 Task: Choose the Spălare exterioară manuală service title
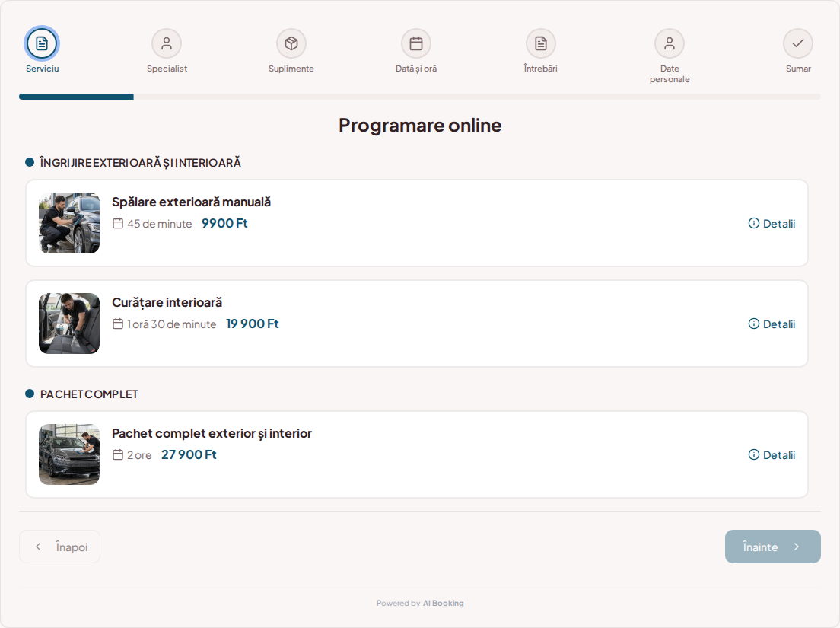click(x=191, y=202)
